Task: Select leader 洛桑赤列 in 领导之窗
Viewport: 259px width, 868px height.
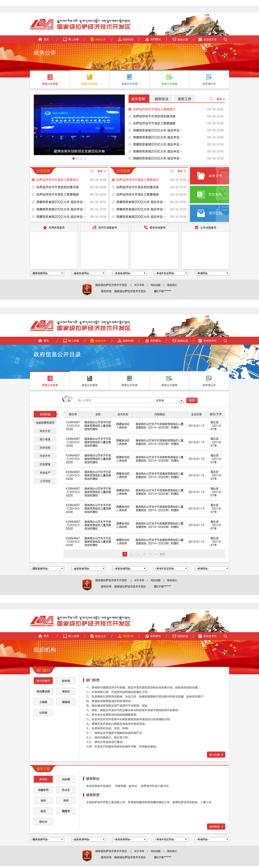Action: (x=43, y=790)
